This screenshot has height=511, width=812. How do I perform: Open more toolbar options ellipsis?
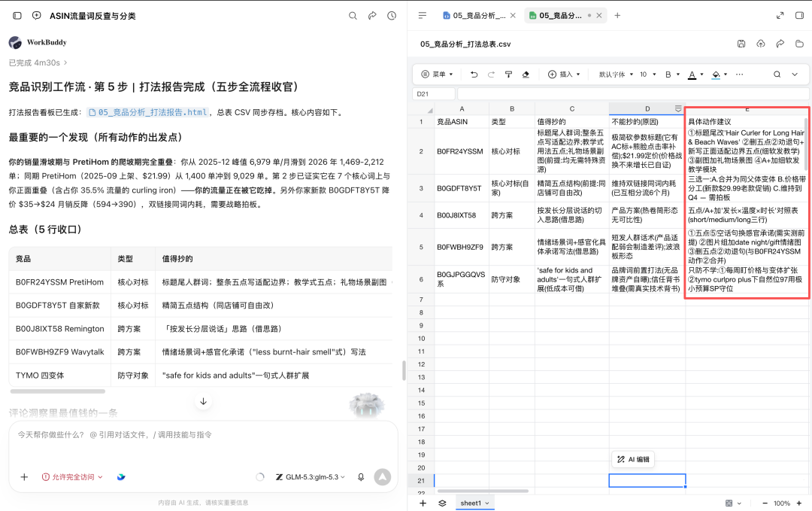click(740, 75)
